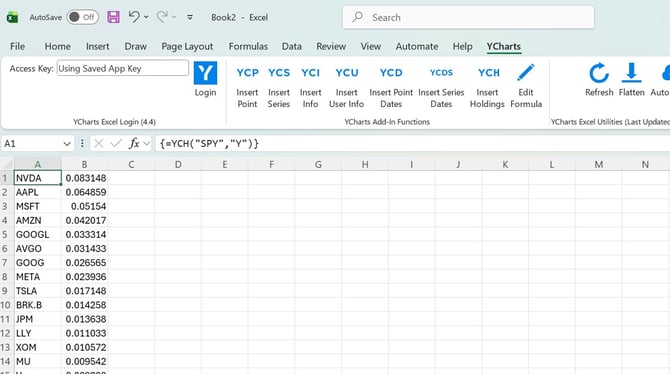Viewport: 670px width, 374px height.
Task: Click YCU Insert User Info button
Action: pos(347,88)
